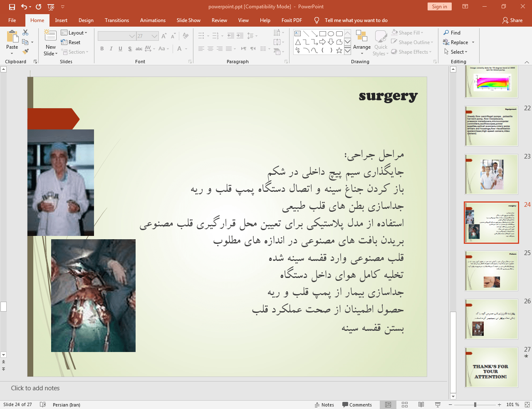Viewport: 532px width, 409px height.
Task: Open the Paste options dropdown arrow
Action: click(x=12, y=53)
